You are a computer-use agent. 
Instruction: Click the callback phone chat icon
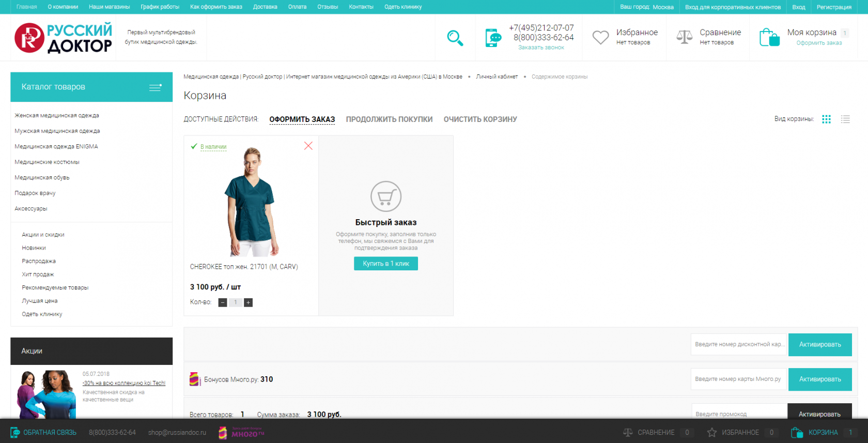(x=493, y=38)
